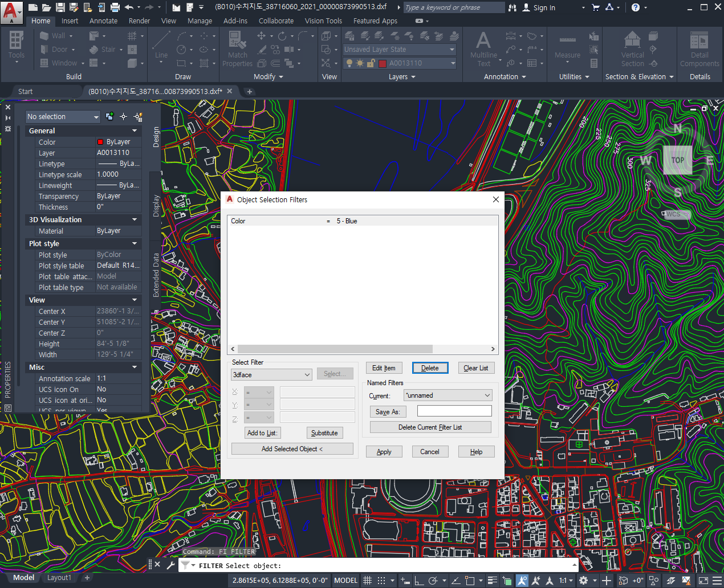
Task: Switch to the Annotate ribbon tab
Action: (x=103, y=21)
